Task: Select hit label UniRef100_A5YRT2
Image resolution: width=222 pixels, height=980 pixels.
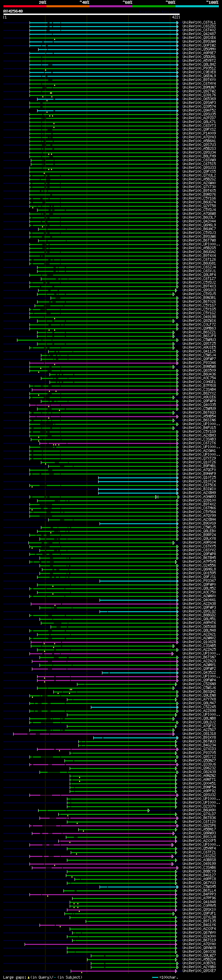Action: 199,60
